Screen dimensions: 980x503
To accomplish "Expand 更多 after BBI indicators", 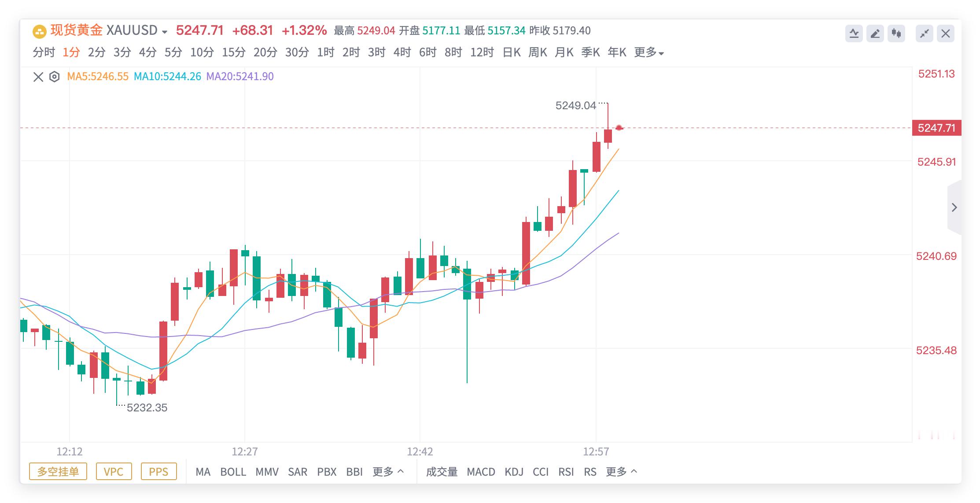I will pos(388,472).
